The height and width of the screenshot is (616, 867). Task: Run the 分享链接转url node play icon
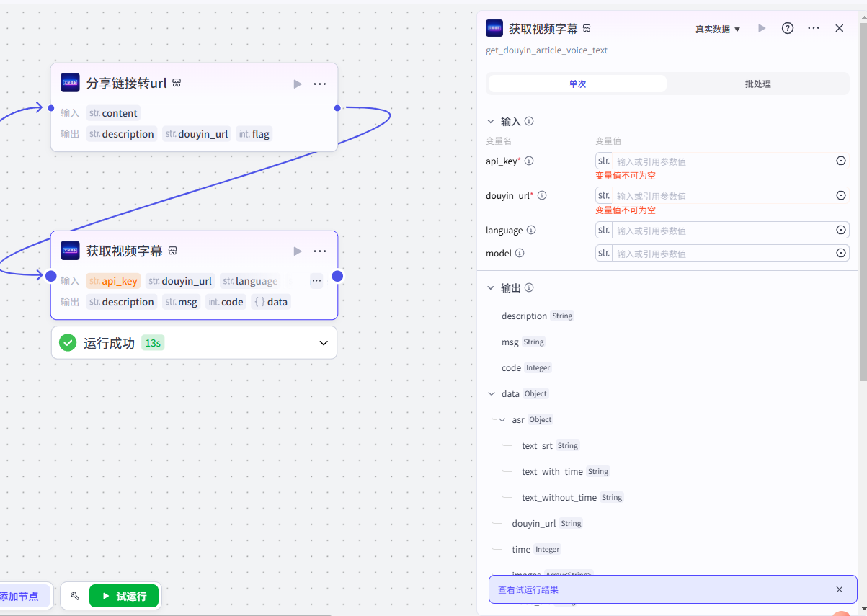[298, 84]
